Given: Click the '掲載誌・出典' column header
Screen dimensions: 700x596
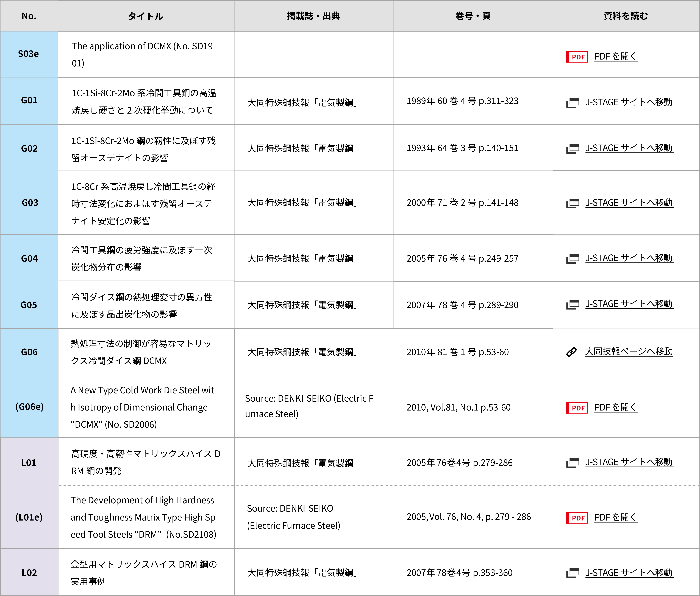Looking at the screenshot, I should (314, 16).
